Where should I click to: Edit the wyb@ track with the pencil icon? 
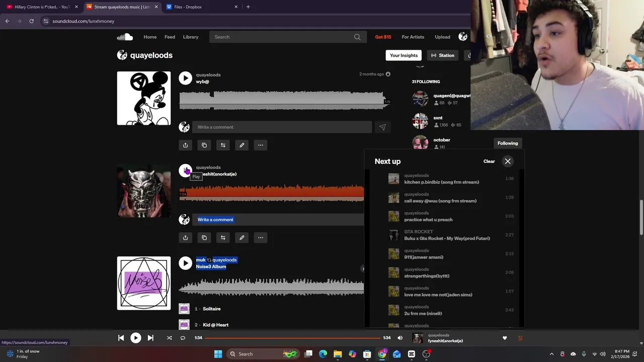[x=242, y=145]
